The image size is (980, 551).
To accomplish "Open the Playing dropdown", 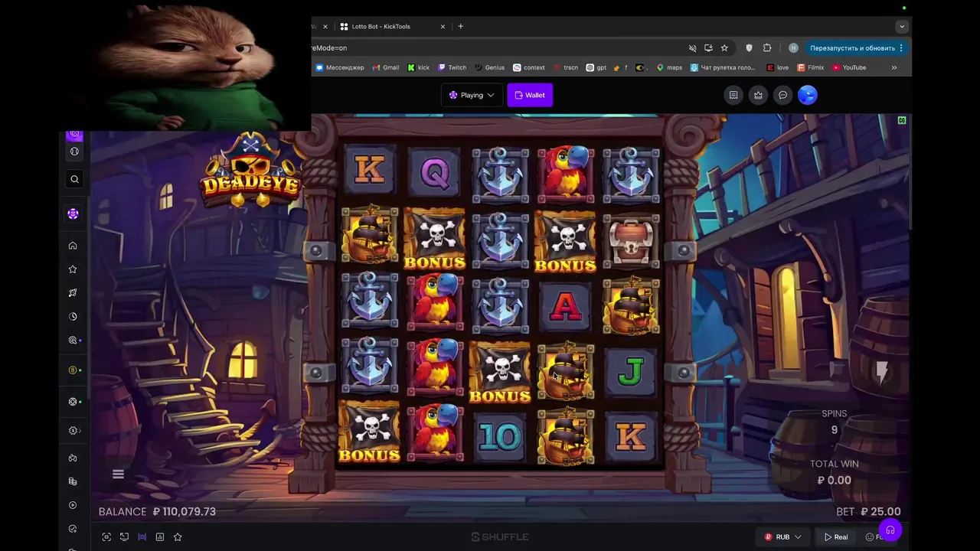I will pos(472,95).
